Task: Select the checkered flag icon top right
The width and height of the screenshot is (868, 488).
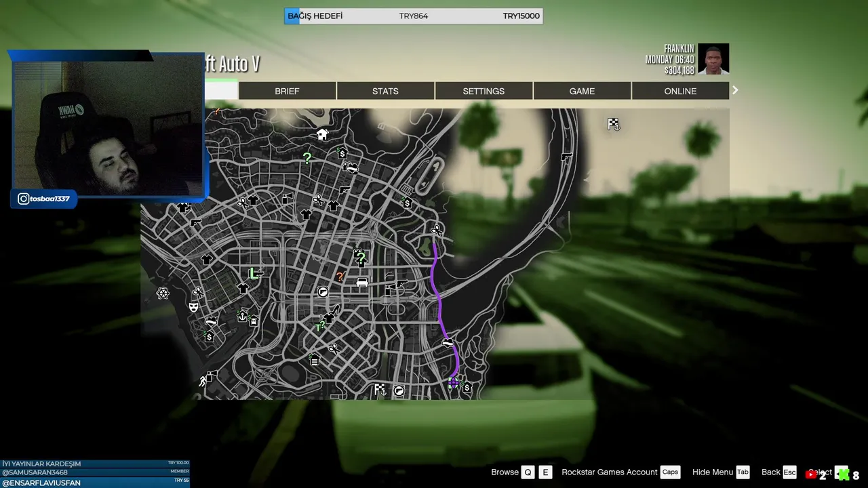Action: click(614, 125)
